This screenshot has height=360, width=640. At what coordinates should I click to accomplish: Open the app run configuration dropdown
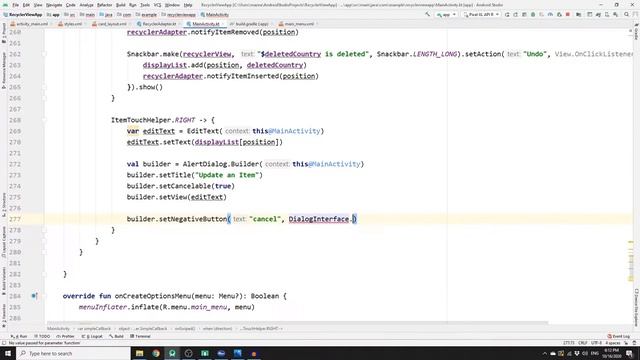(446, 15)
